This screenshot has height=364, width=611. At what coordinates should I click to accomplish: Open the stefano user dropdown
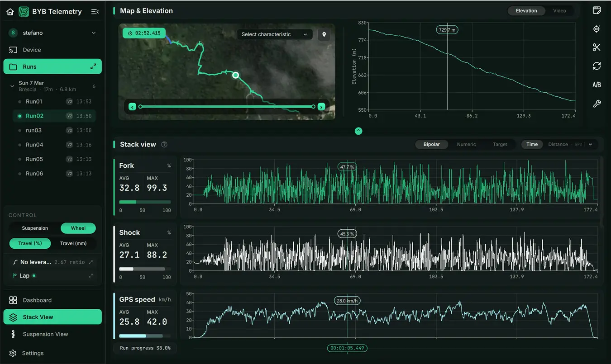pos(53,33)
